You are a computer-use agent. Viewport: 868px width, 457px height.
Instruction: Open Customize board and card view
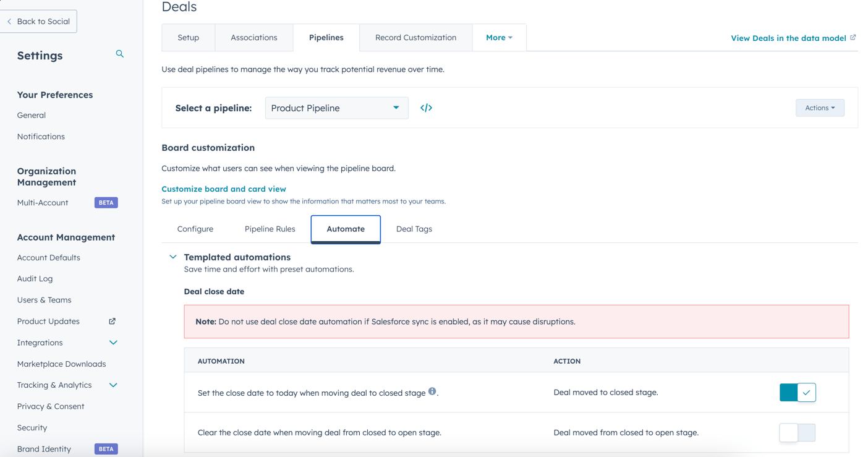[x=223, y=189]
